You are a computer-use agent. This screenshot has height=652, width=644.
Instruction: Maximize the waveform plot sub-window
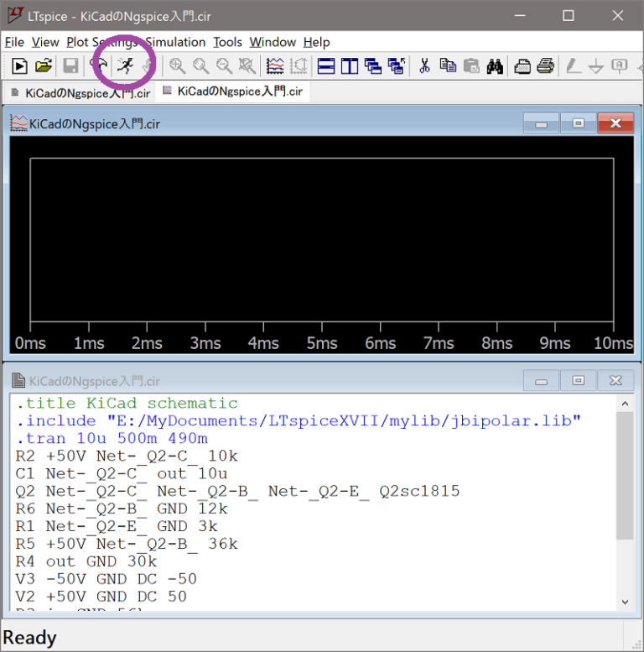coord(578,124)
